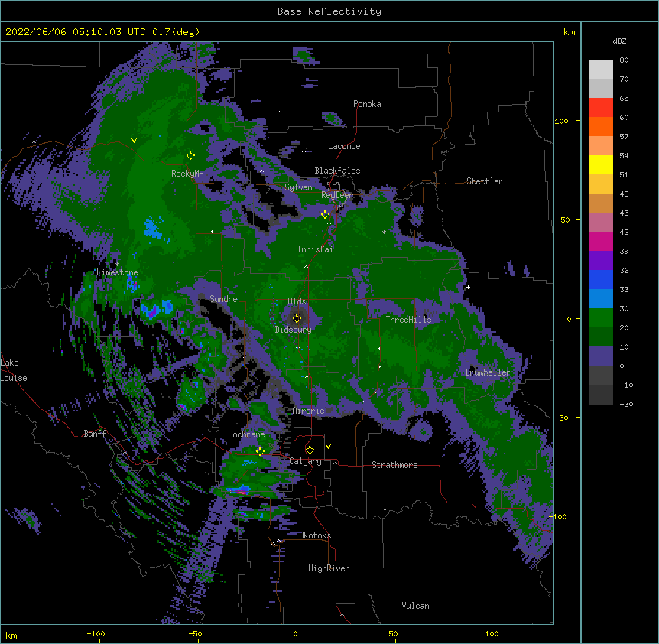Click the red 65 dBZ legend color
Image resolution: width=659 pixels, height=644 pixels.
click(x=601, y=107)
